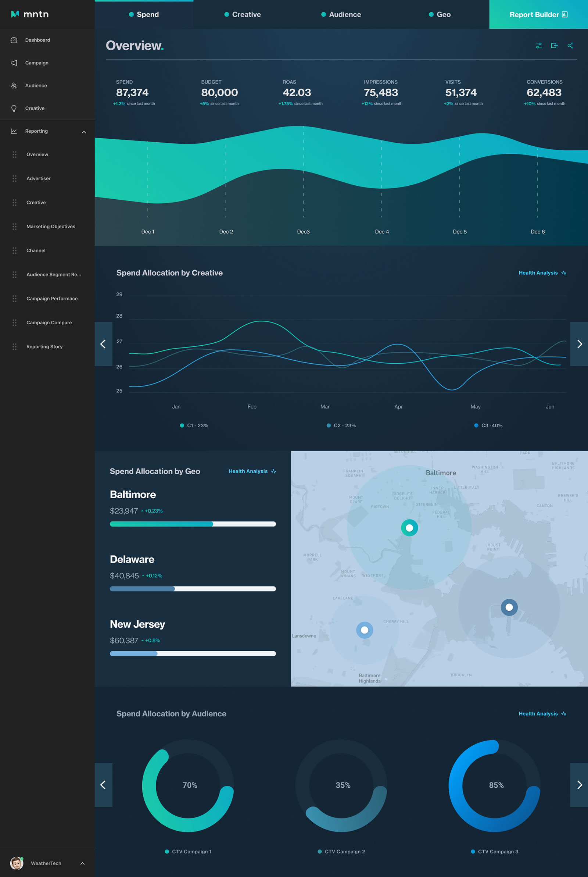The width and height of the screenshot is (588, 877).
Task: Open the Report Builder button
Action: point(538,15)
